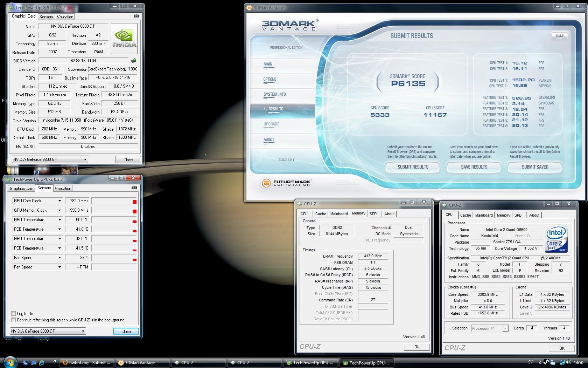Click the GPU name field NVIDIA GeForce 8800 GT
The width and height of the screenshot is (588, 368).
73,26
